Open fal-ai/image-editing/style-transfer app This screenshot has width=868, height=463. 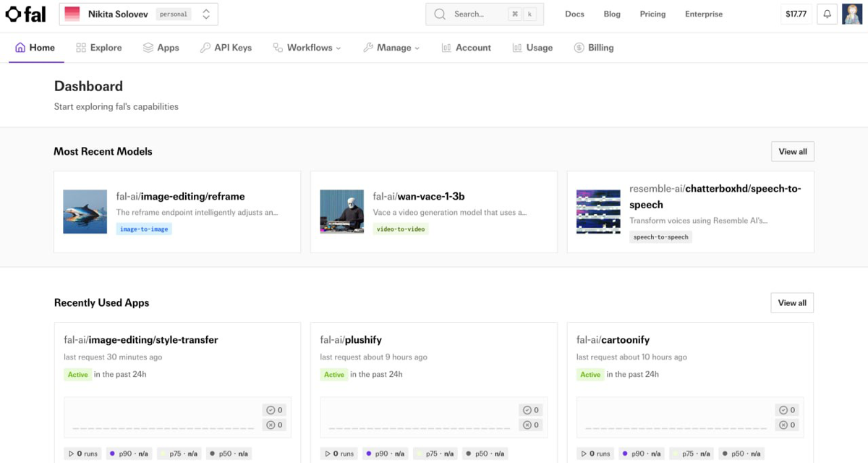pos(141,339)
